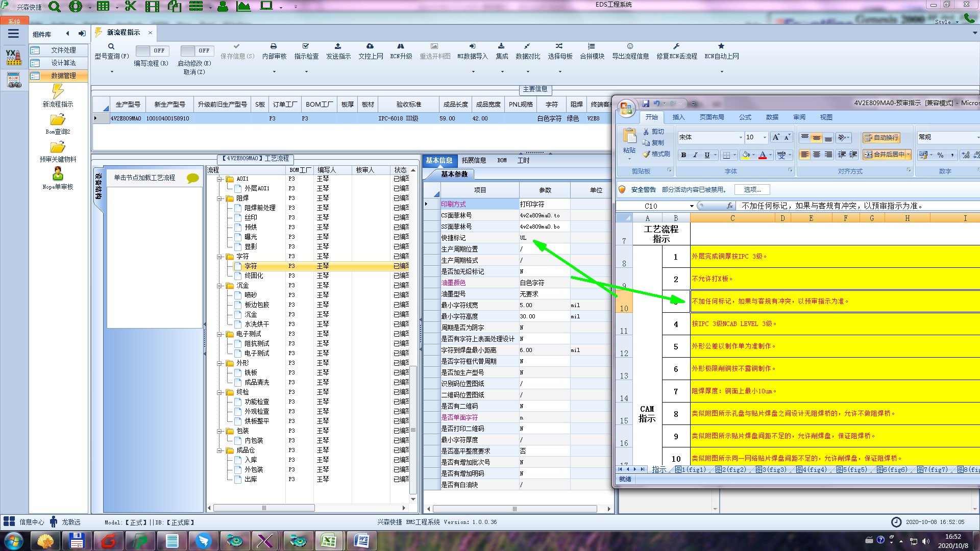This screenshot has height=551, width=980.
Task: Click the 数据对比 compare icon
Action: pos(527,46)
